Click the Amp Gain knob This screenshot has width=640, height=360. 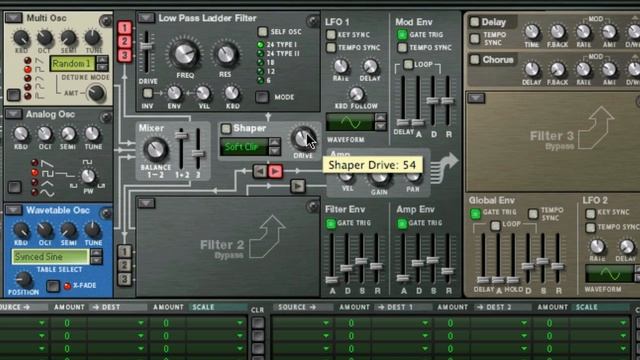tap(379, 178)
